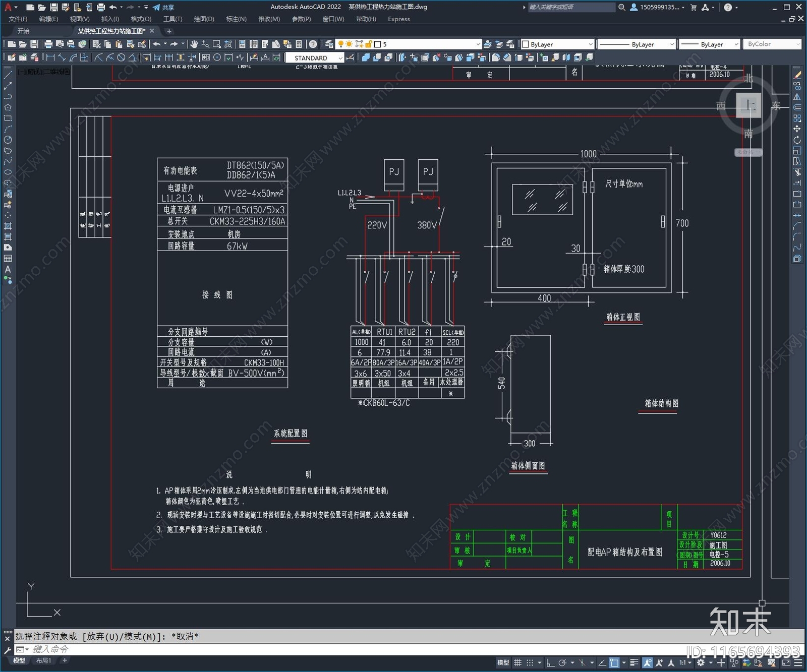Select the Linear dimension tool
Screen dimensions: 807x672
click(x=50, y=58)
